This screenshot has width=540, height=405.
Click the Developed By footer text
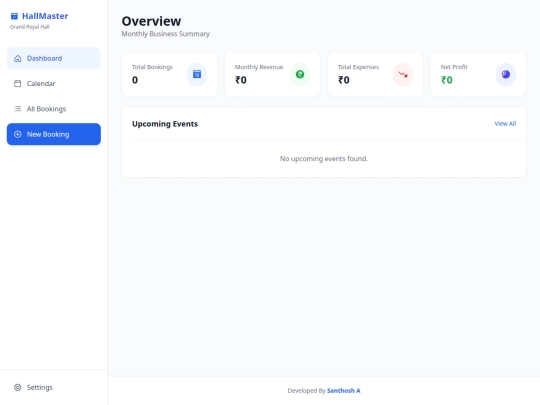[307, 391]
